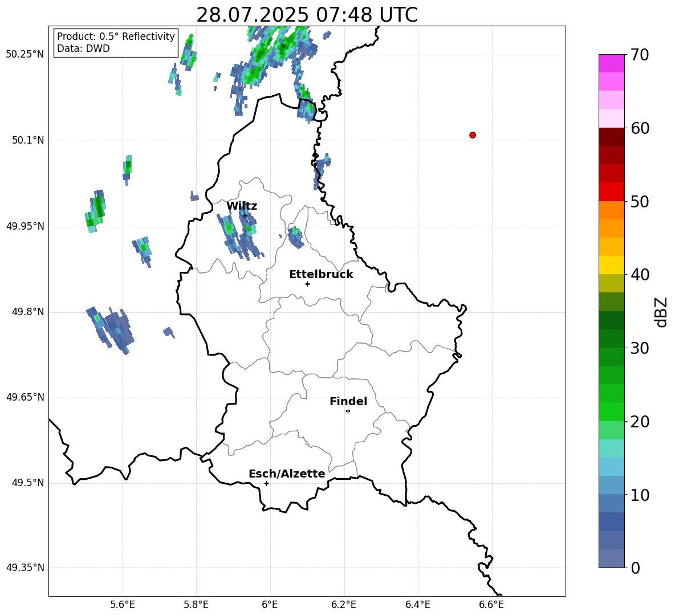
Task: Click the colorbar tick label 70
Action: [x=640, y=55]
